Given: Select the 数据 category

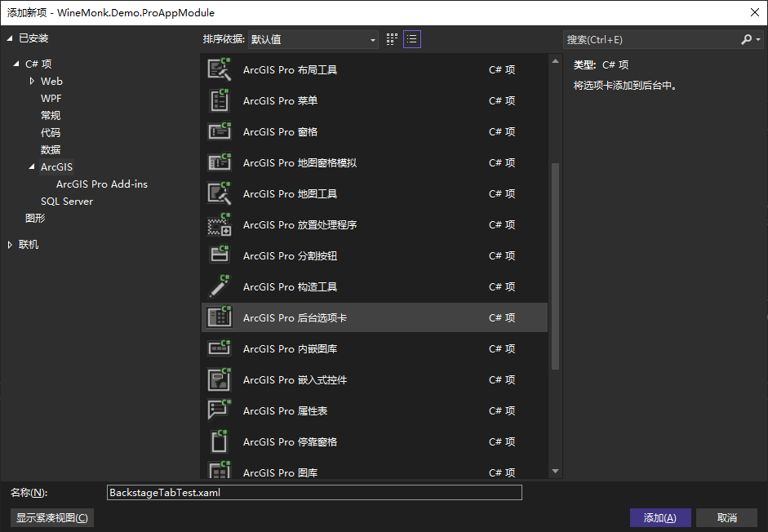Looking at the screenshot, I should (51, 149).
